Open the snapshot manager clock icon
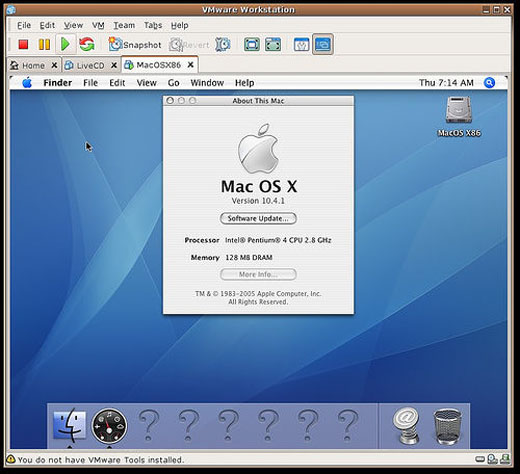The width and height of the screenshot is (520, 474). [x=223, y=44]
